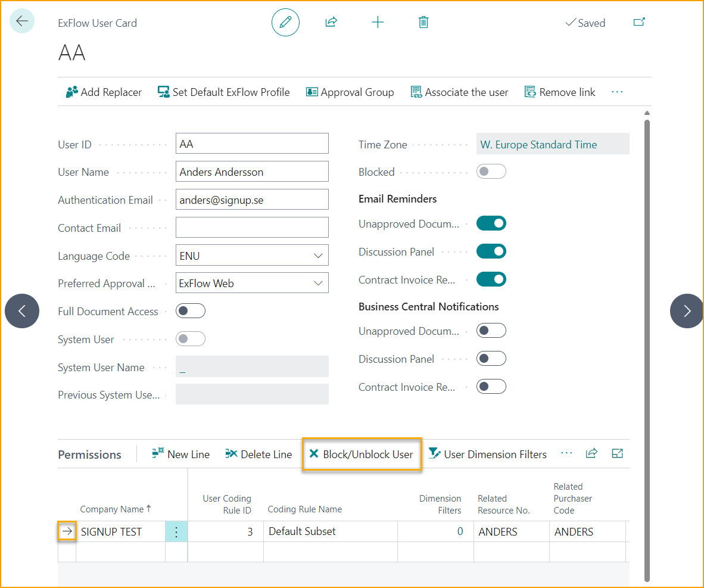Viewport: 704px width, 588px height.
Task: Show more Permissions actions ellipsis
Action: click(566, 453)
